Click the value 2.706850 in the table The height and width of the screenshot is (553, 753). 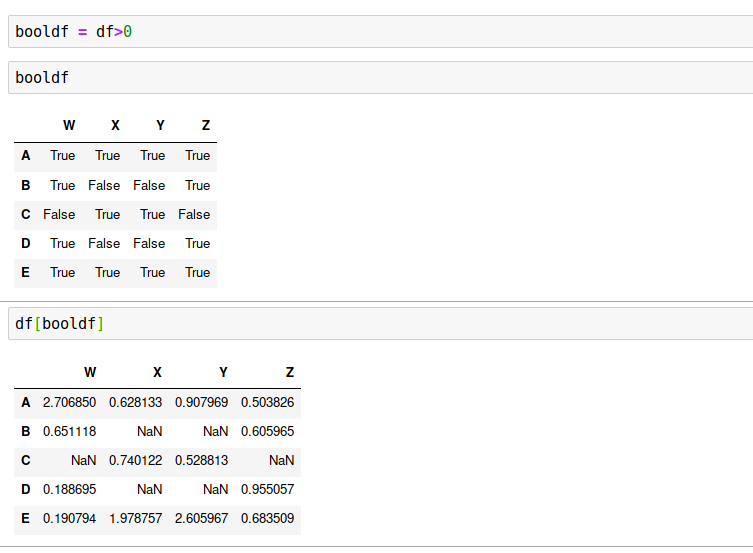tap(70, 402)
